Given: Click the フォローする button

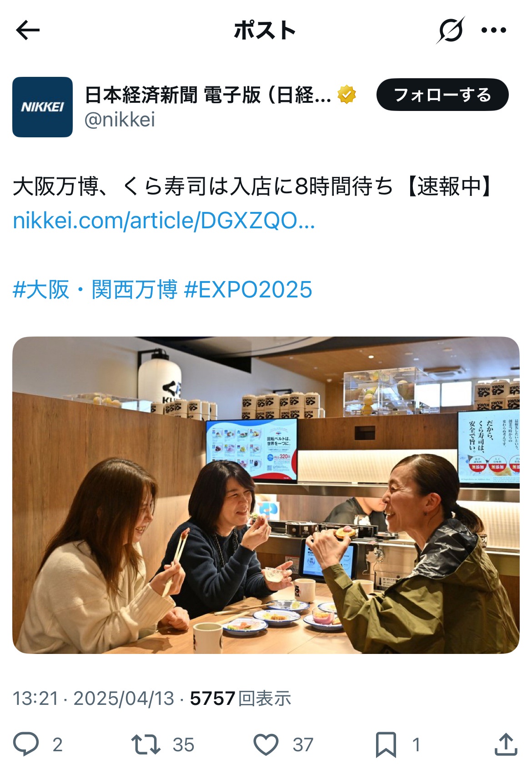Looking at the screenshot, I should (x=442, y=95).
